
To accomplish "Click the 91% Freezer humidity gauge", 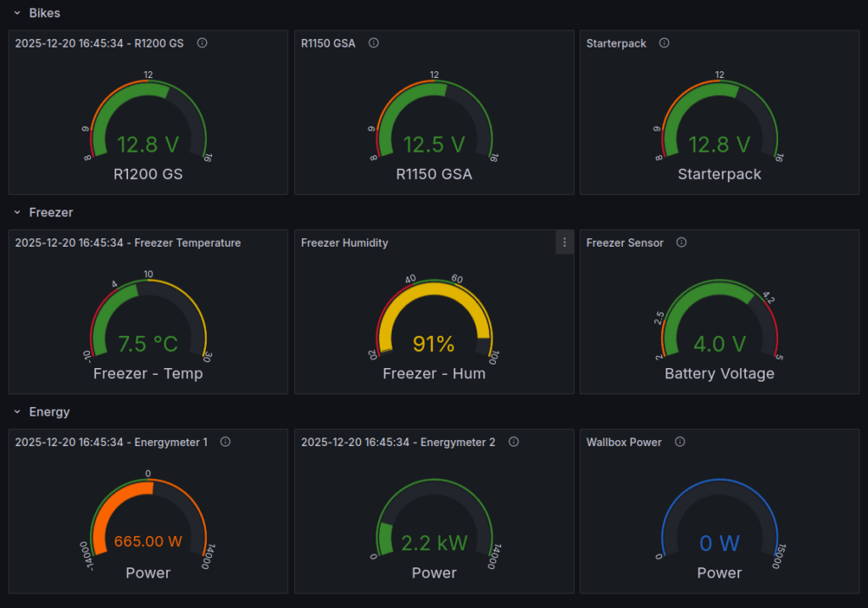I will point(434,343).
